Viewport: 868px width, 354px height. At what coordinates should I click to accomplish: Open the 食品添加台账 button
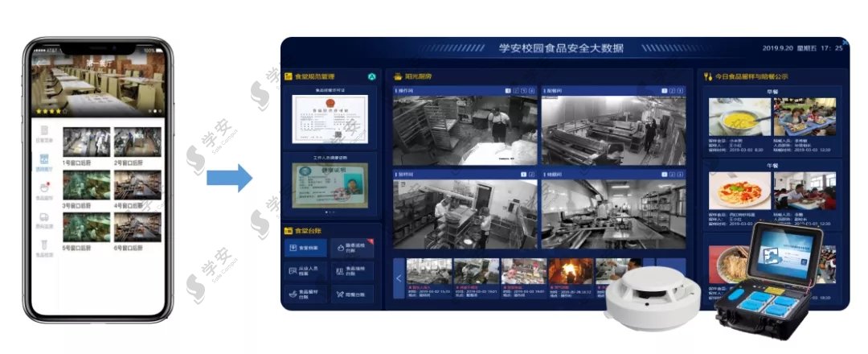352,271
